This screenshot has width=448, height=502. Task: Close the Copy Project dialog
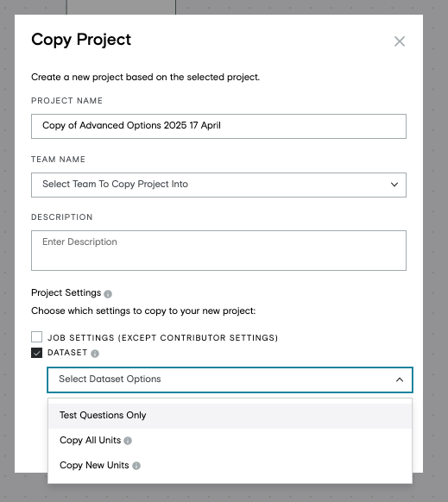[x=400, y=41]
